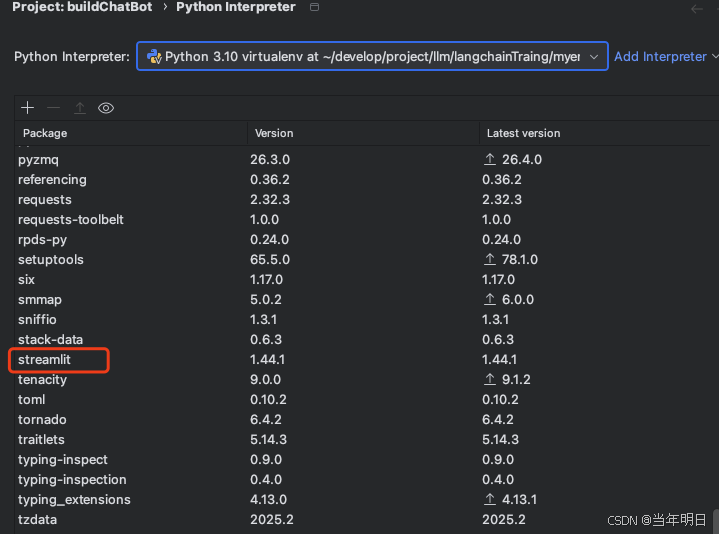719x534 pixels.
Task: Select the referencing package row
Action: (x=364, y=180)
